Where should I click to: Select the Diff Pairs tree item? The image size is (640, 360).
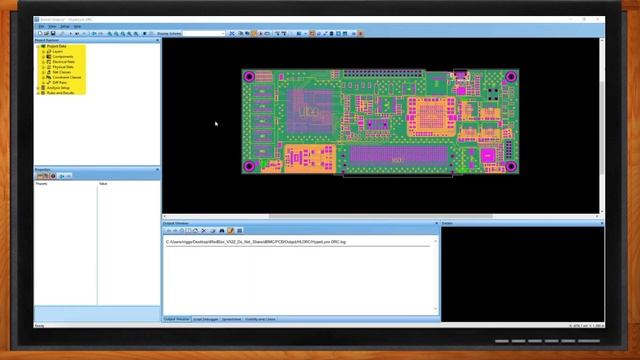click(x=60, y=82)
